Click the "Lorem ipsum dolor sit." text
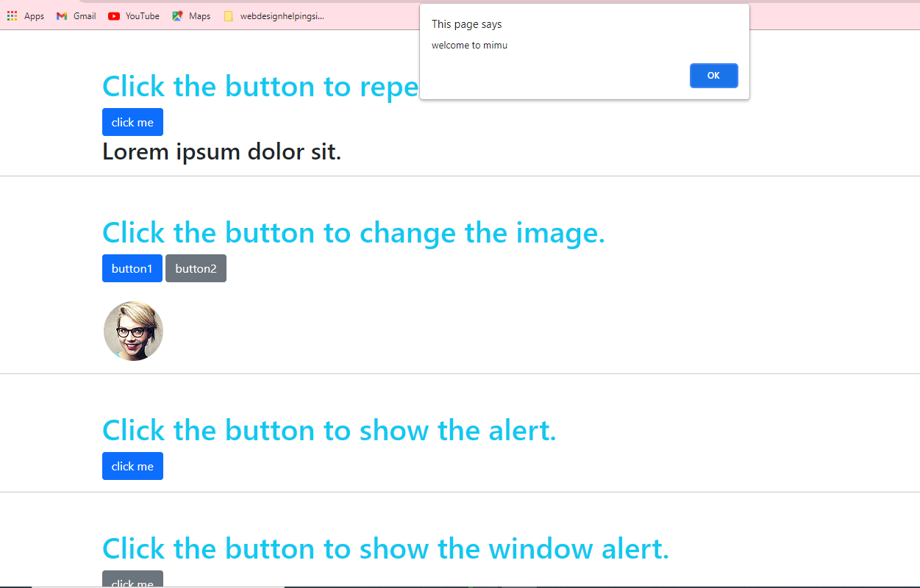The image size is (920, 588). [x=221, y=152]
